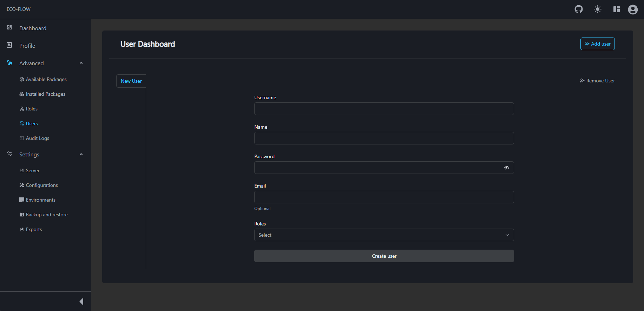
Task: Click the Dashboard grid icon in sidebar
Action: point(9,27)
